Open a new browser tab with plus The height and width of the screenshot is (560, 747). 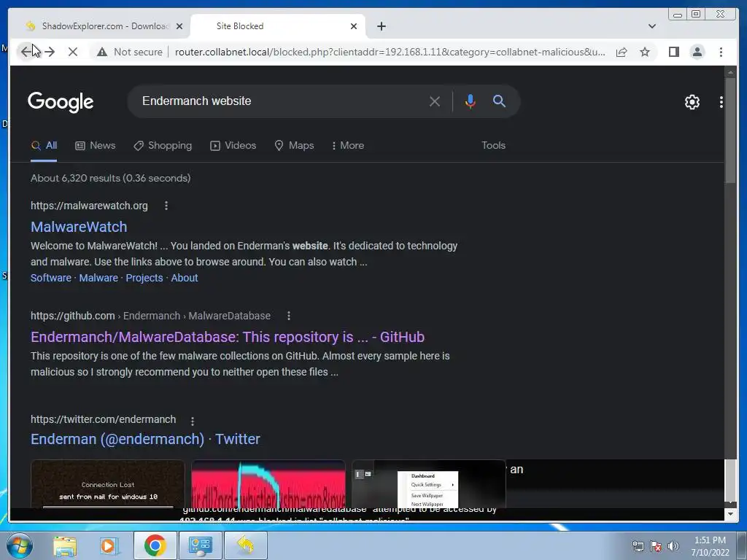381,26
